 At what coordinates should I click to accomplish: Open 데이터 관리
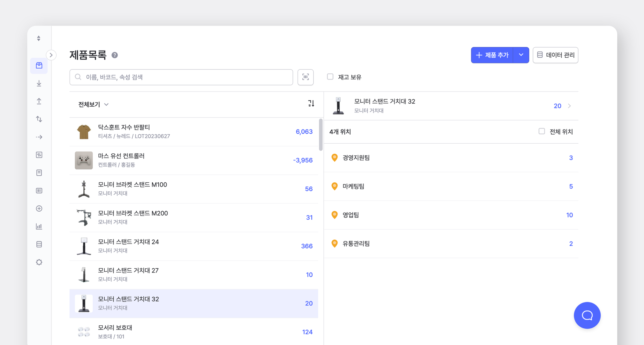[555, 55]
